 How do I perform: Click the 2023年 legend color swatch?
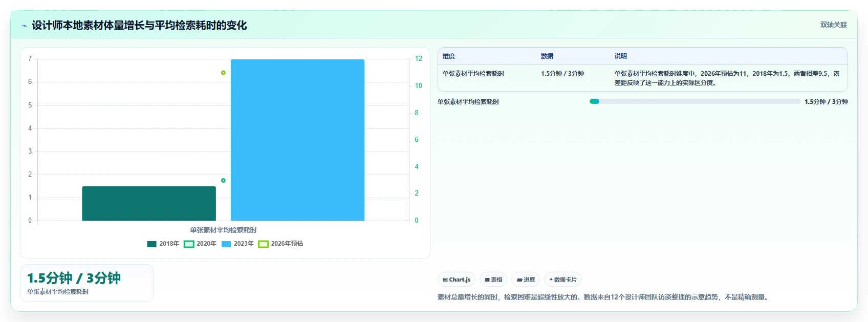(226, 244)
